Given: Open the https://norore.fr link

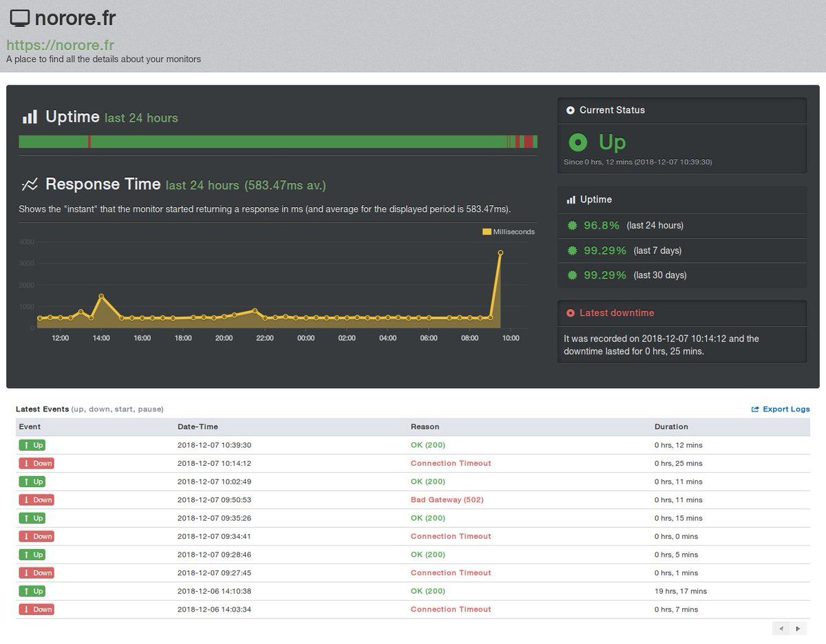Looking at the screenshot, I should (60, 45).
